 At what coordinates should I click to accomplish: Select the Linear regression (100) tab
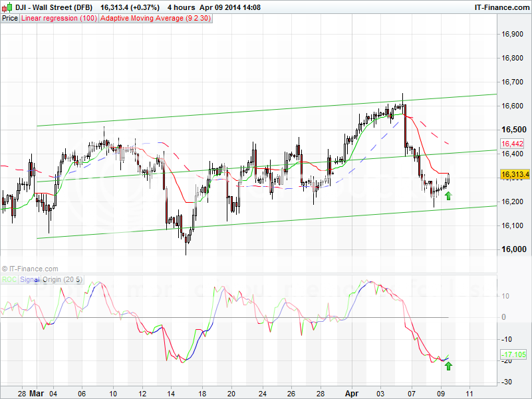(x=59, y=19)
